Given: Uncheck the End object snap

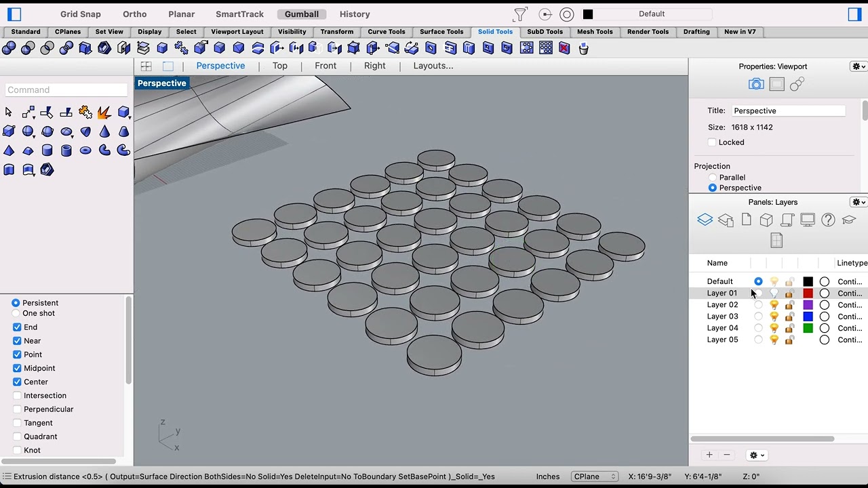Looking at the screenshot, I should tap(17, 327).
